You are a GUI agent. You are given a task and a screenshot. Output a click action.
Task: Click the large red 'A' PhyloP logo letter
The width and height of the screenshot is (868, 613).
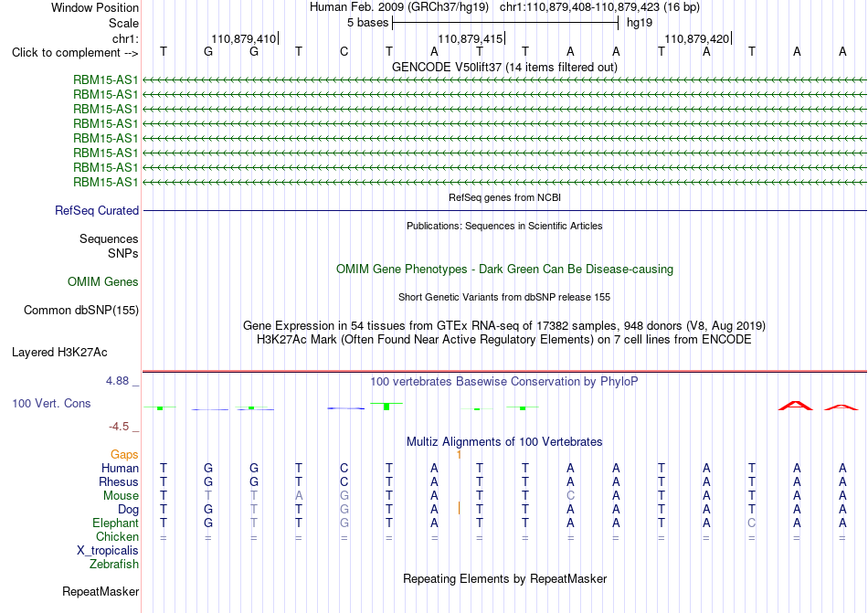[796, 406]
